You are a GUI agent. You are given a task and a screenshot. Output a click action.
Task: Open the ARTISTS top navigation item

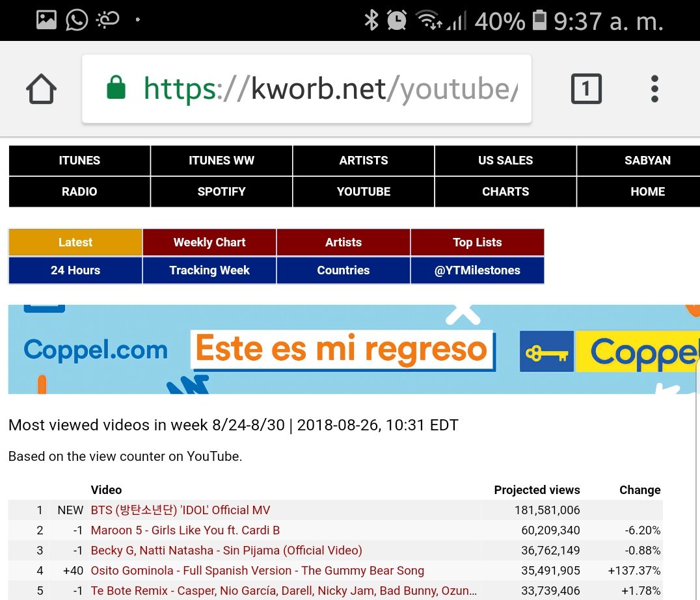364,160
